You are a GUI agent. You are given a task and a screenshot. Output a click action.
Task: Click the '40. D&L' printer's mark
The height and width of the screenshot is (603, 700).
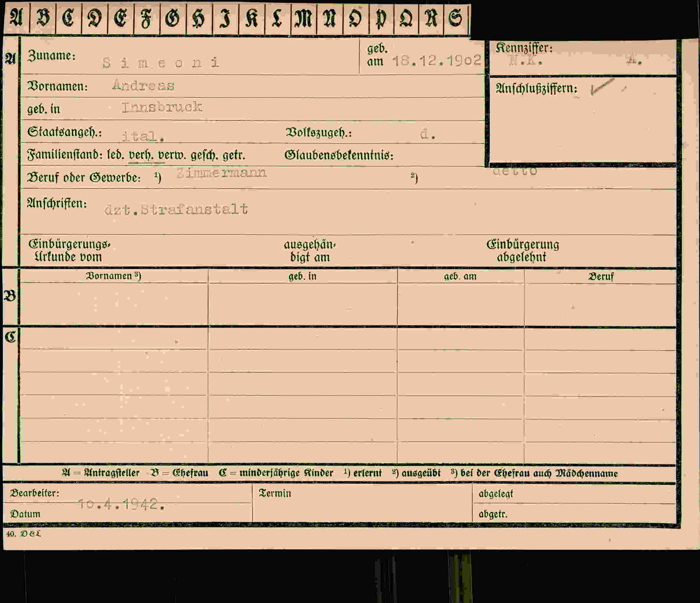click(x=24, y=534)
